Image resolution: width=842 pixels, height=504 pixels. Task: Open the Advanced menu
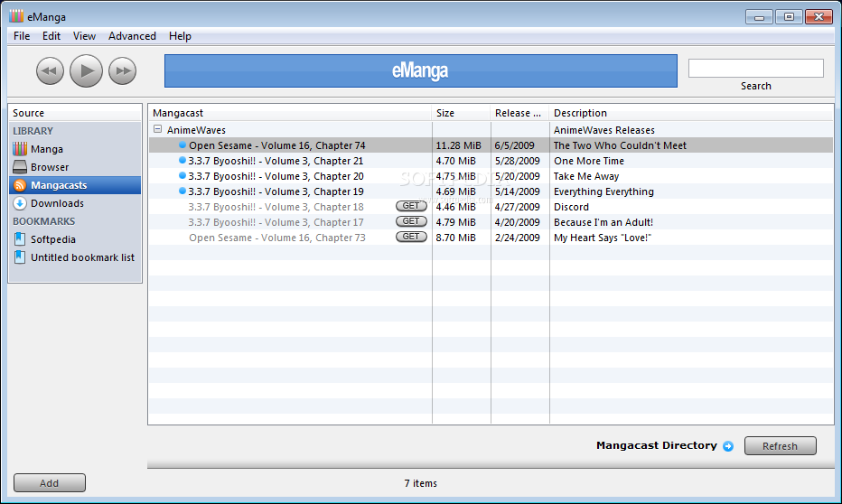[132, 36]
